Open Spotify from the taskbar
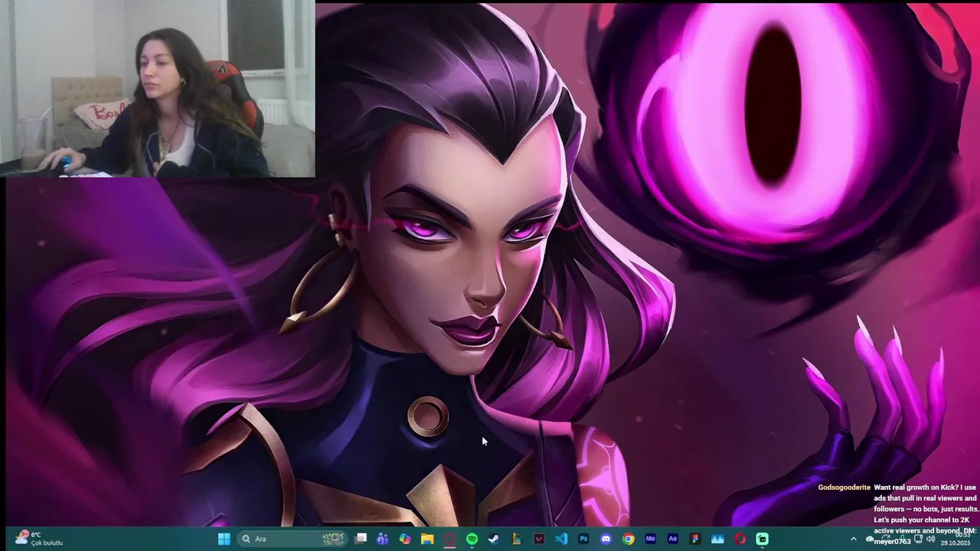The width and height of the screenshot is (980, 551). [472, 539]
